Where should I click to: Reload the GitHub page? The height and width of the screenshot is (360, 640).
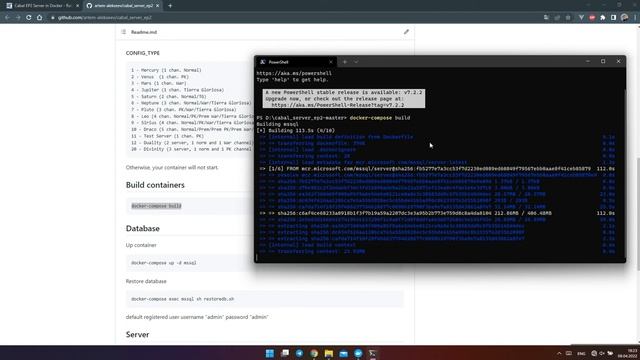[x=29, y=18]
